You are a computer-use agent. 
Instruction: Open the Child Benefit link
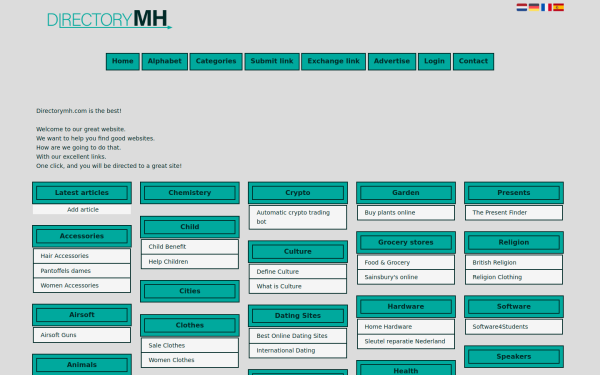(190, 247)
